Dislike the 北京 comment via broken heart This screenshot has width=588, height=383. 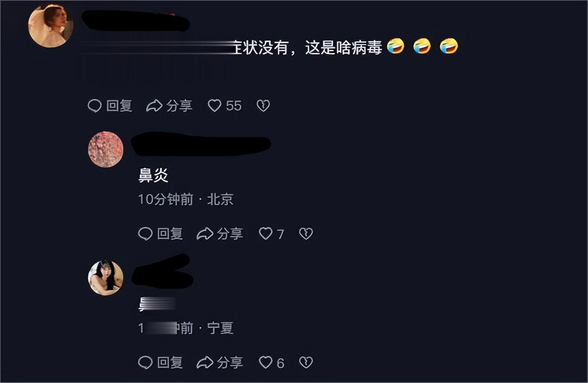click(x=306, y=234)
